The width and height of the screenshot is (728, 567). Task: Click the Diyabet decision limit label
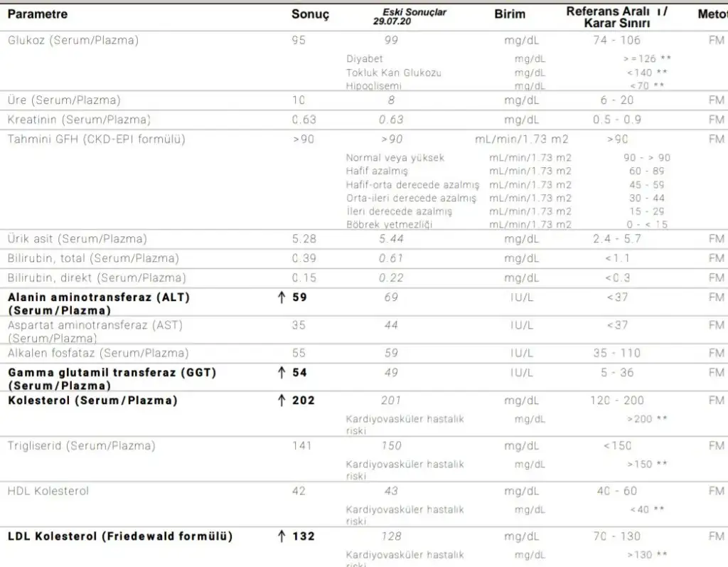point(364,59)
